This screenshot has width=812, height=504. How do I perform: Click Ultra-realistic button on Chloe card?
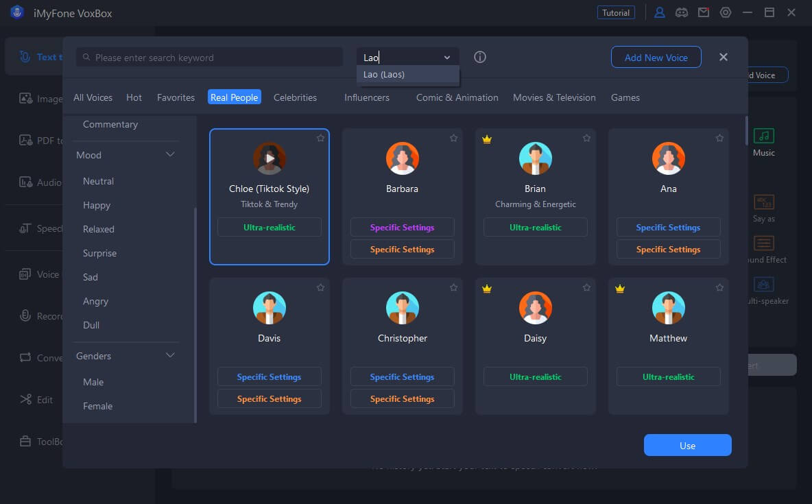(x=270, y=228)
